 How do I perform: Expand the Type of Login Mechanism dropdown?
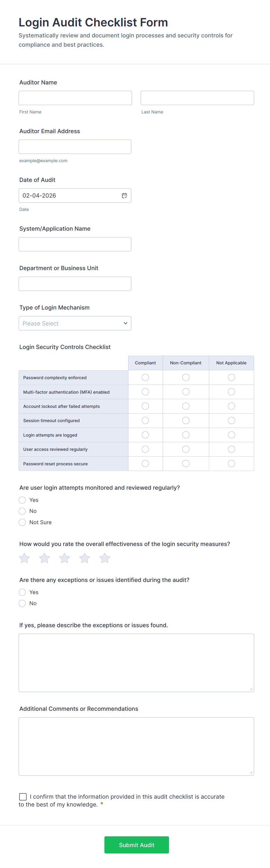pyautogui.click(x=75, y=323)
